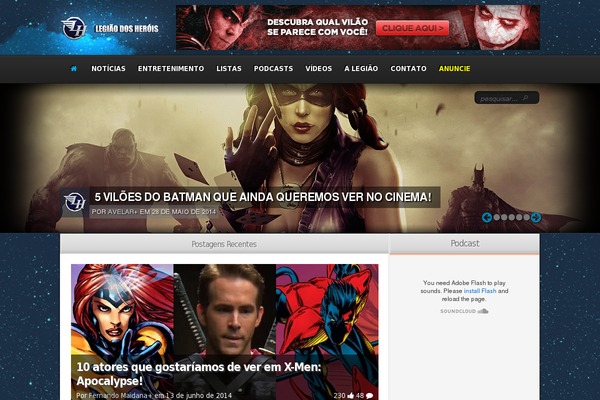Click the search magnifier icon
Viewport: 600px width, 400px height.
click(526, 98)
